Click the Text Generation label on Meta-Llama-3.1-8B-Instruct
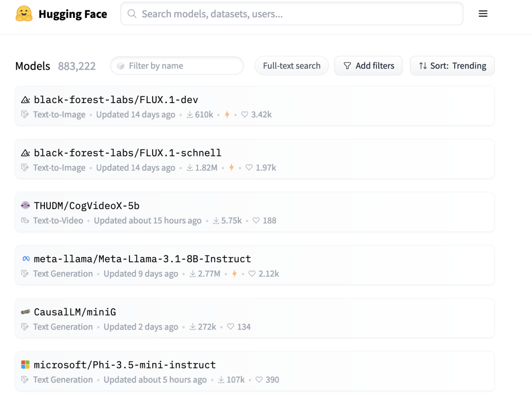The image size is (532, 397). [63, 274]
